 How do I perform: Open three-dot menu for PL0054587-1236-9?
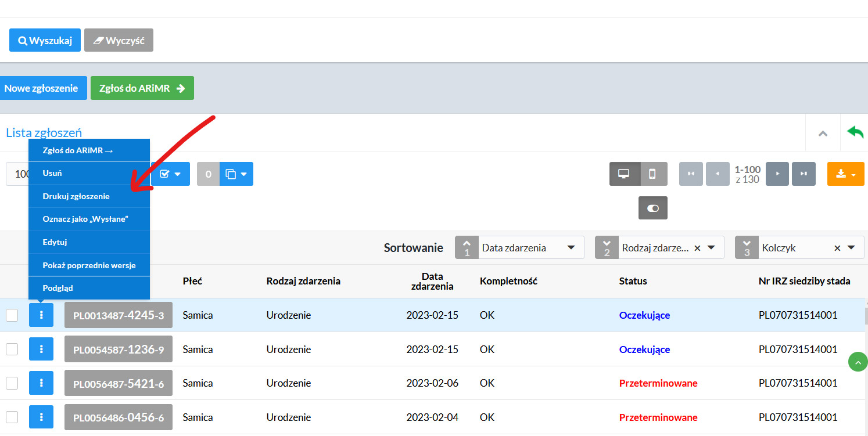pyautogui.click(x=41, y=349)
